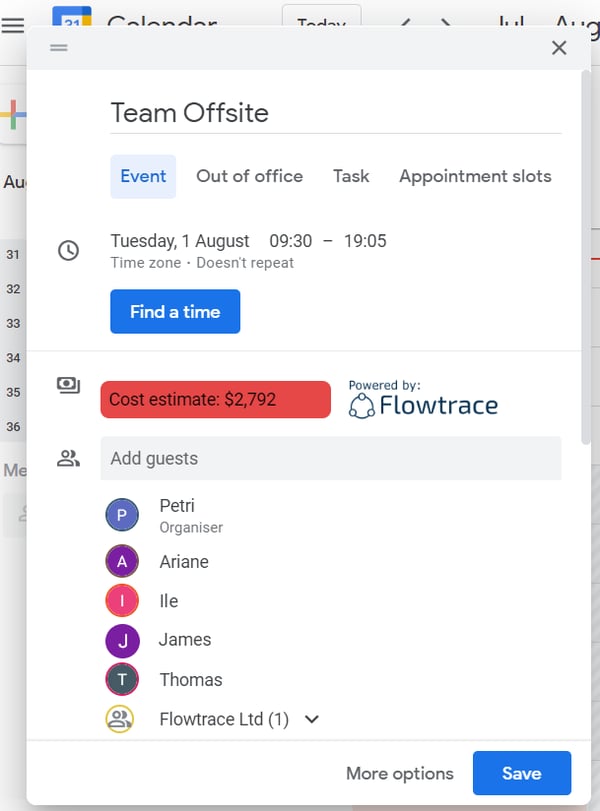600x811 pixels.
Task: Click the Flowtrace logo
Action: pos(422,404)
